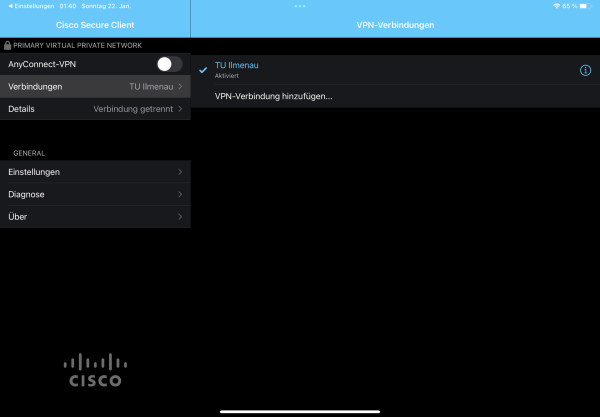Expand the chevron beside TU Ilmenau in Verbindungen
The image size is (600, 417).
180,86
